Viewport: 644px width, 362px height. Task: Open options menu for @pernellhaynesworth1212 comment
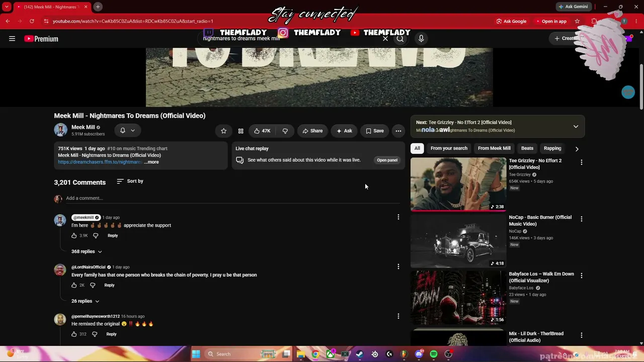click(398, 316)
